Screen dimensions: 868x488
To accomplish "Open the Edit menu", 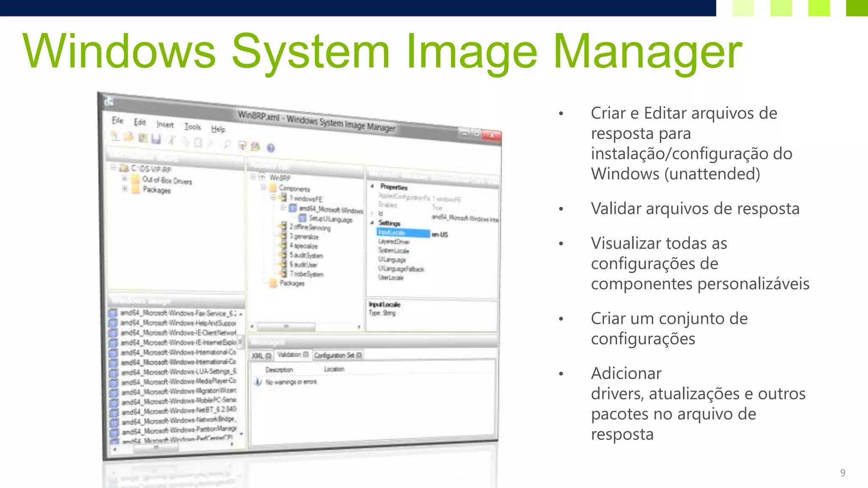I will pos(140,122).
